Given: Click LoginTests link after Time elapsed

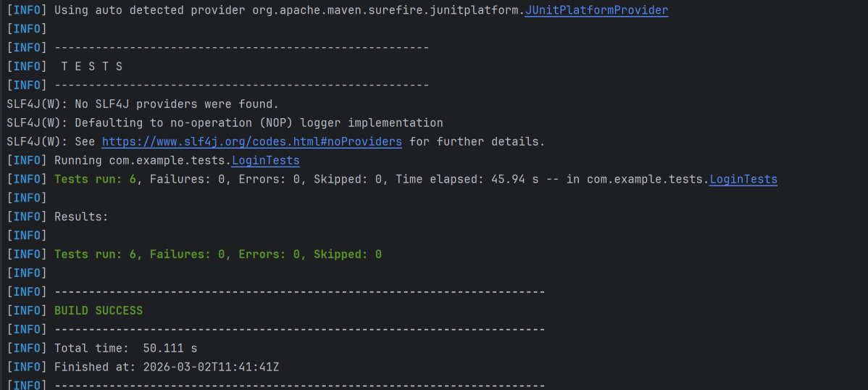Looking at the screenshot, I should pyautogui.click(x=743, y=180).
